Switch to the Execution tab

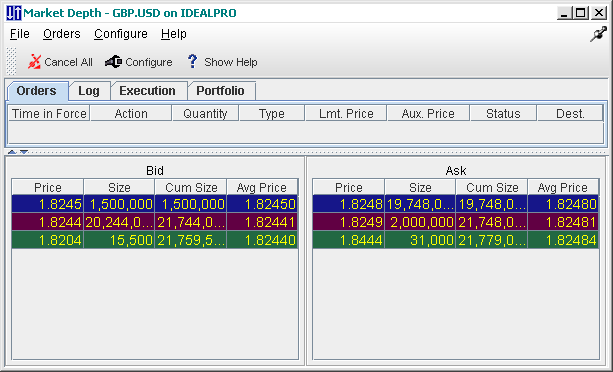147,91
